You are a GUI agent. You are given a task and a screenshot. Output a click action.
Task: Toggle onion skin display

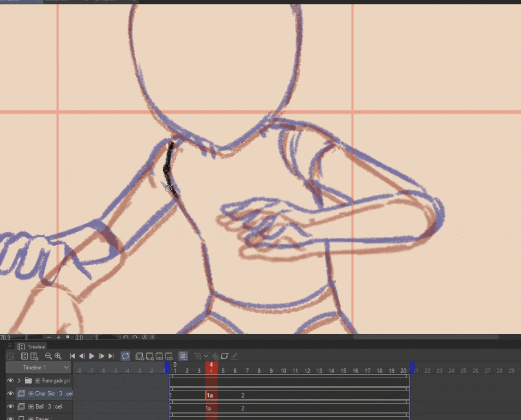(x=183, y=356)
